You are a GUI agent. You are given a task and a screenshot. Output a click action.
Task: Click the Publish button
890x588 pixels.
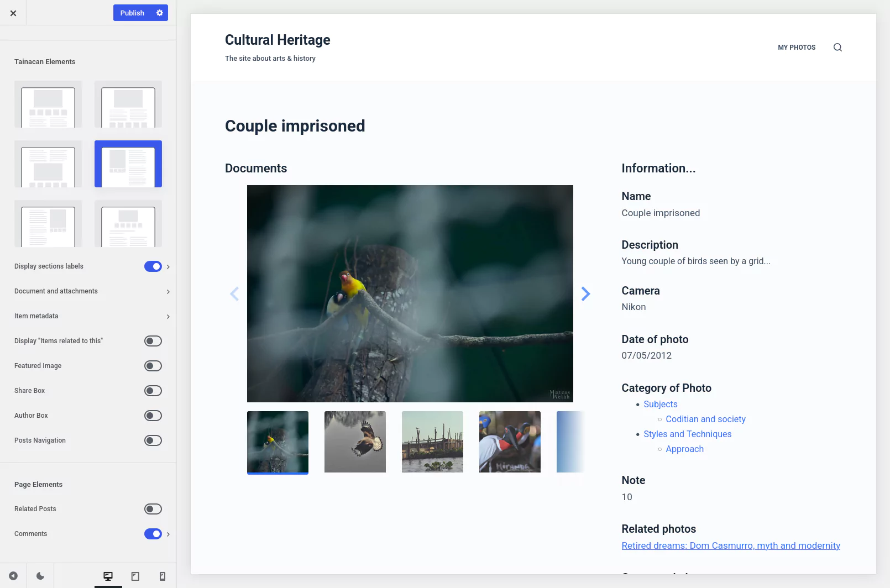coord(132,13)
